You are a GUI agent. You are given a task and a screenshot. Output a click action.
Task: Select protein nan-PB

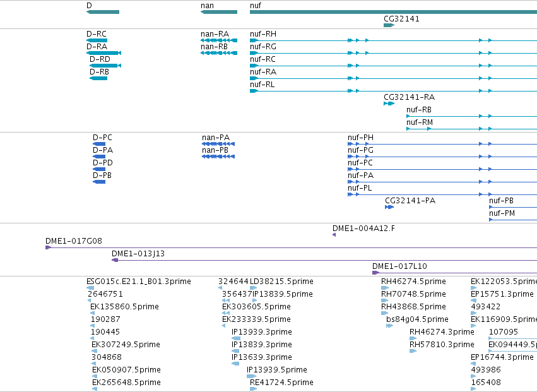(218, 157)
